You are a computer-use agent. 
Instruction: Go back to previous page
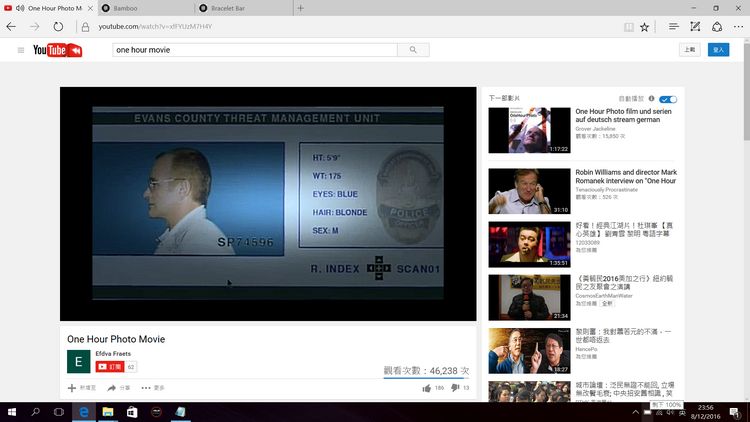click(11, 27)
